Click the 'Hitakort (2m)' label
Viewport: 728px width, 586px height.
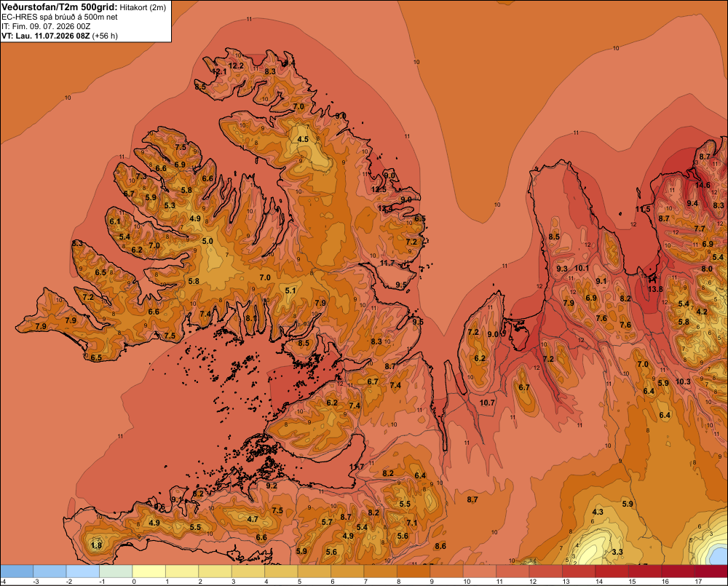point(143,7)
